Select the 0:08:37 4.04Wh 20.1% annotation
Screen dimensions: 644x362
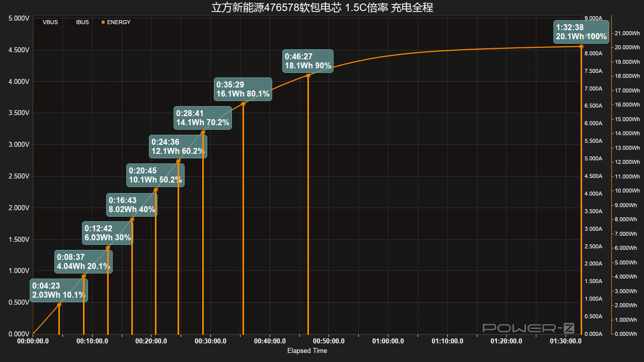point(83,261)
